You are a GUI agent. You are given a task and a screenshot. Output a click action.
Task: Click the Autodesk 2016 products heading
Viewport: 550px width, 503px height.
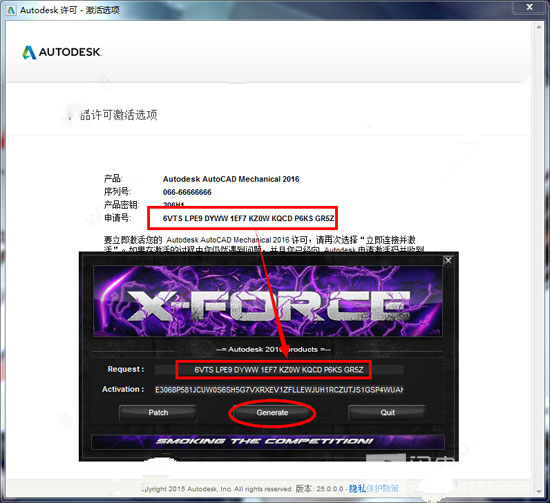pos(273,349)
